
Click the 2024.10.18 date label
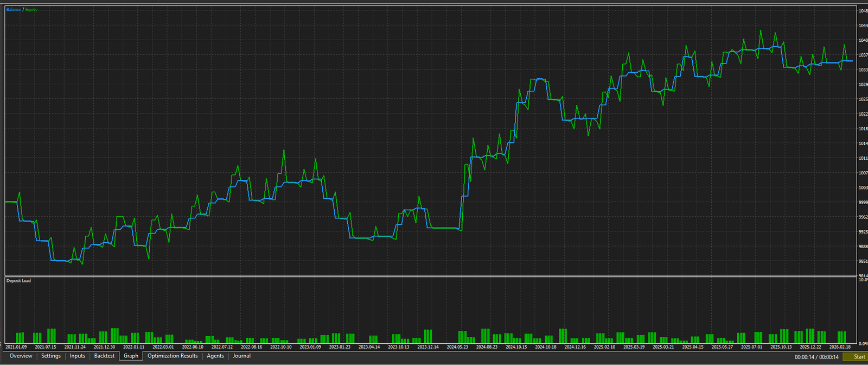(546, 347)
